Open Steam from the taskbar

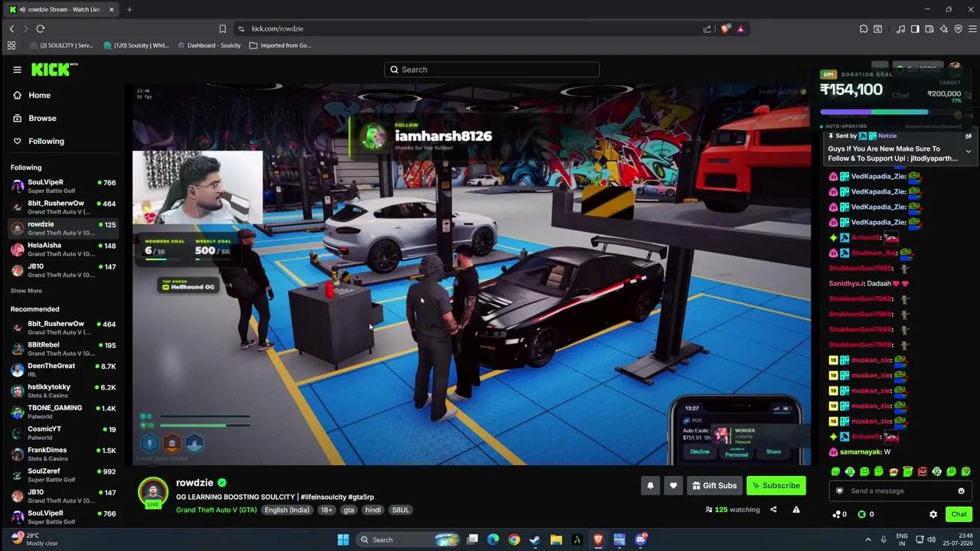pos(534,540)
